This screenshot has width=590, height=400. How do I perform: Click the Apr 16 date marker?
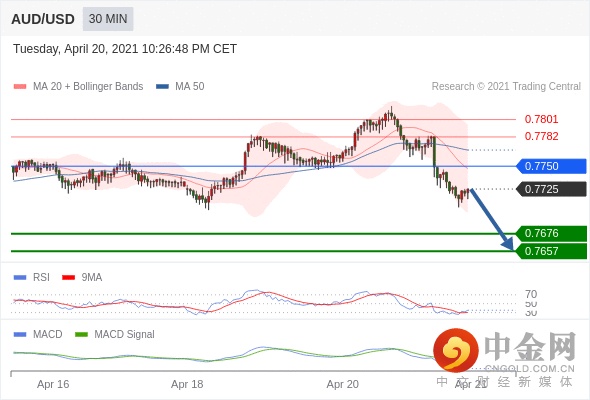pyautogui.click(x=53, y=384)
